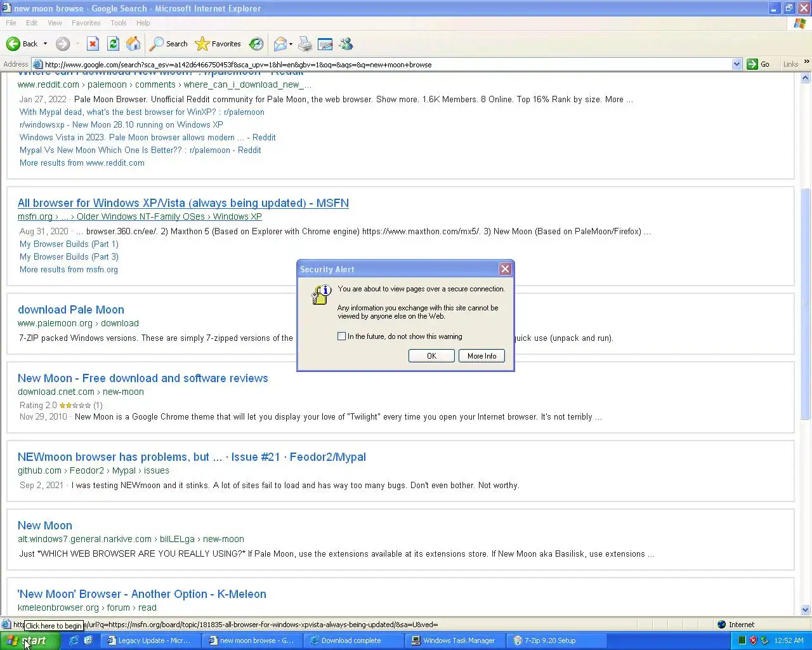Image resolution: width=812 pixels, height=650 pixels.
Task: Open the plain "New Moon" narkive result
Action: (x=45, y=526)
